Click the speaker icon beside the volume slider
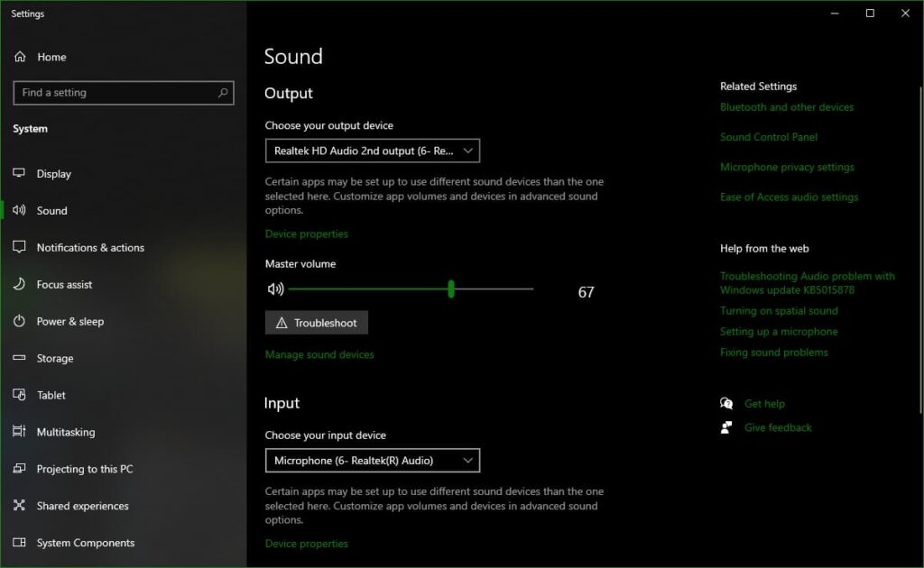 [276, 289]
